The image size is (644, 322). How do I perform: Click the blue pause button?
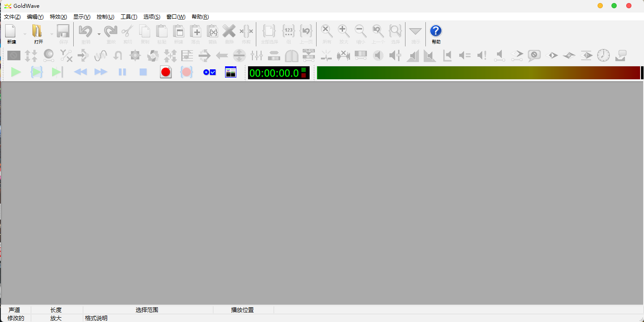click(x=122, y=72)
